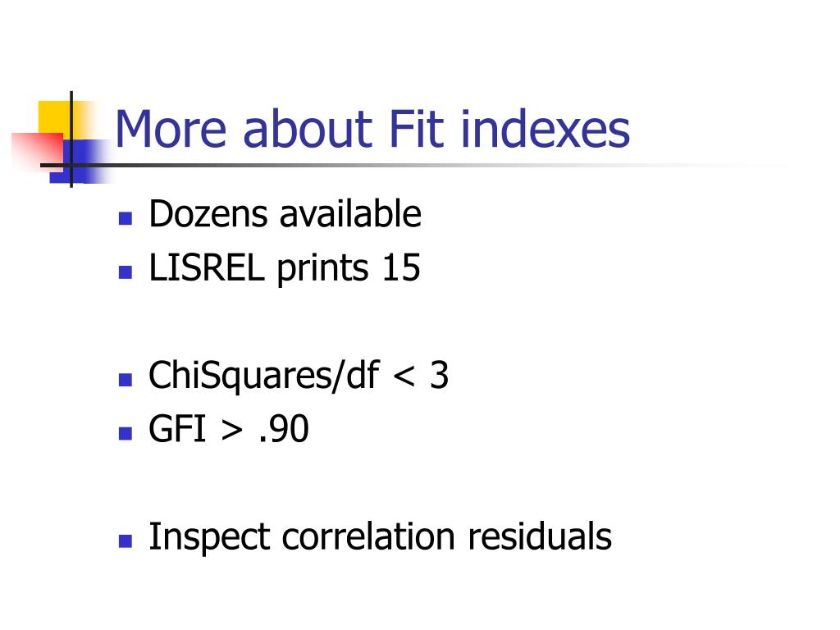Click the blue bullet beside 'ChiSquares/df < 3'
The image size is (840, 630).
click(x=126, y=380)
